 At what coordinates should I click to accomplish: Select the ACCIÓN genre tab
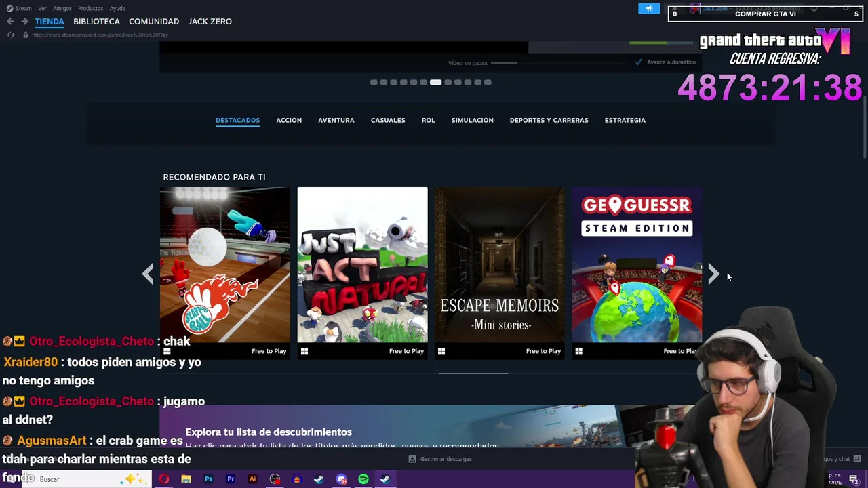[289, 120]
